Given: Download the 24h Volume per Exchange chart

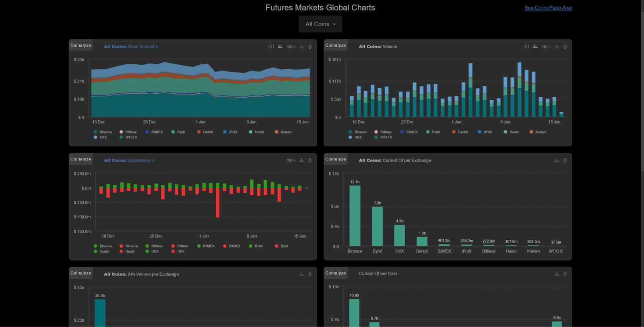Looking at the screenshot, I should pos(301,274).
